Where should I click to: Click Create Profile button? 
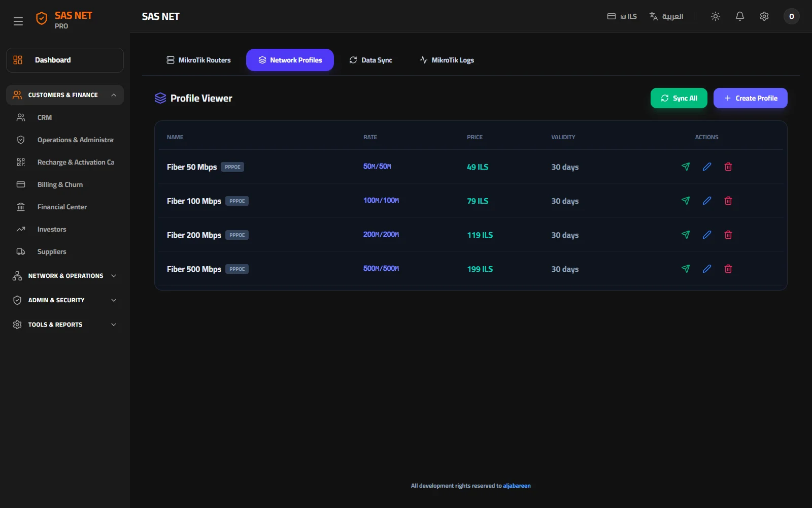pyautogui.click(x=751, y=98)
